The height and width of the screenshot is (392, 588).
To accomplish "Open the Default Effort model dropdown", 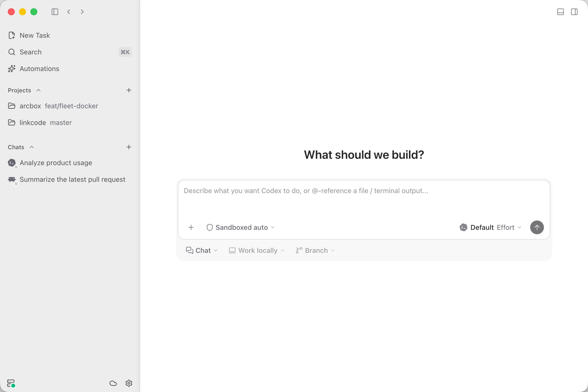I will [490, 227].
